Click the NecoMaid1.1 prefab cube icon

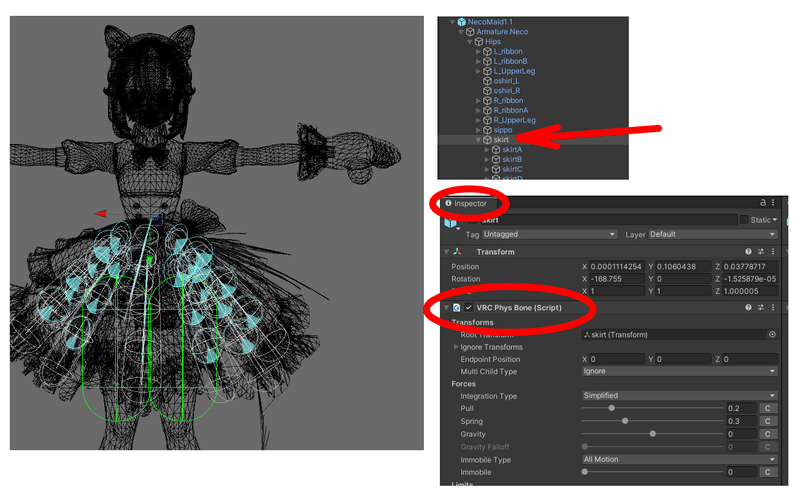click(x=462, y=22)
